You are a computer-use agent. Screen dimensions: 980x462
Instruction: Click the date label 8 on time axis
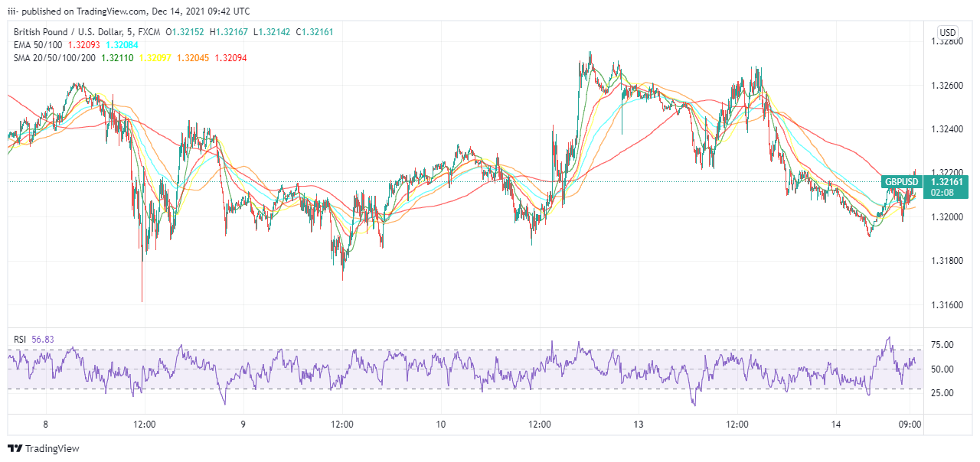46,425
